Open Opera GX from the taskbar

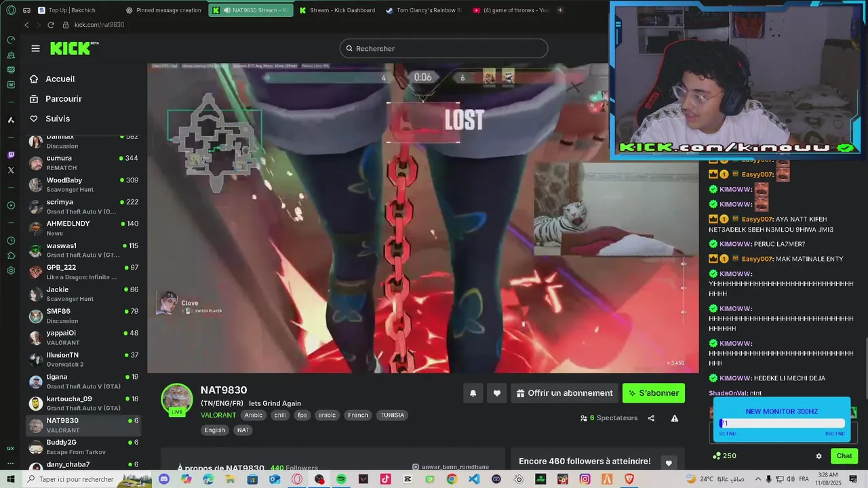pos(297,479)
